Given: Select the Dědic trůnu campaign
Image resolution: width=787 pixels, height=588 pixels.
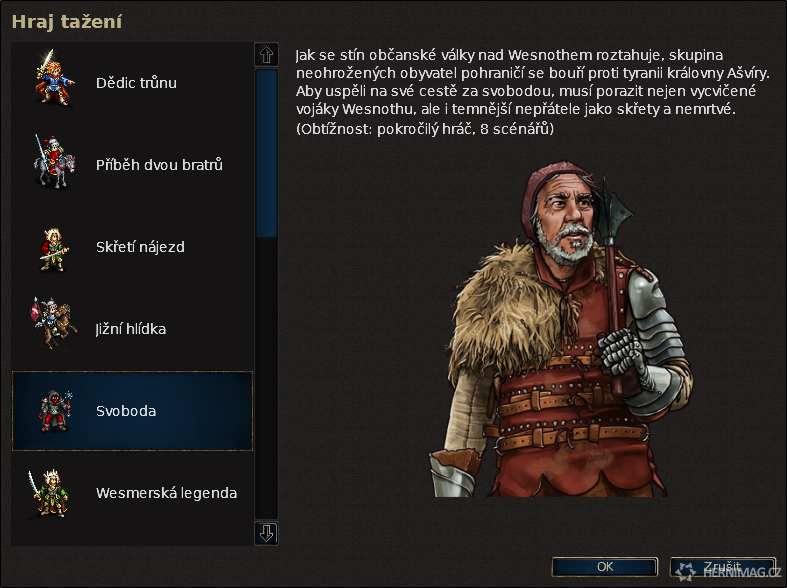Looking at the screenshot, I should (x=133, y=83).
